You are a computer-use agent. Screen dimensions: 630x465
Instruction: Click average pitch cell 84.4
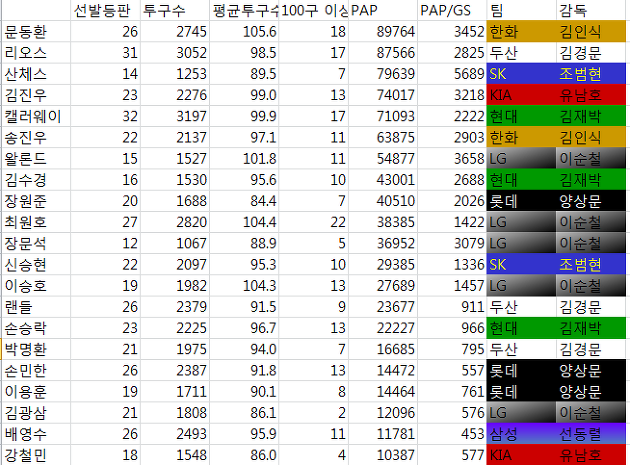tap(244, 201)
